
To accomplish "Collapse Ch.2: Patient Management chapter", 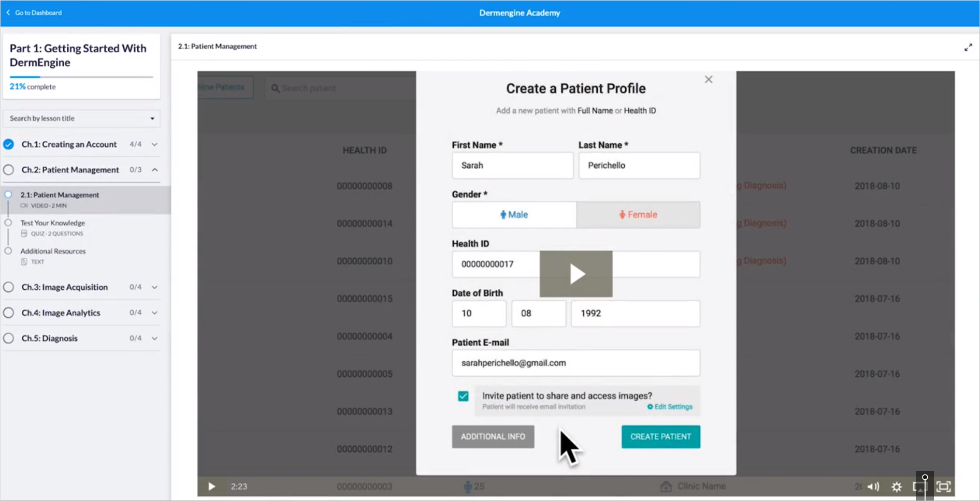I will [x=154, y=170].
